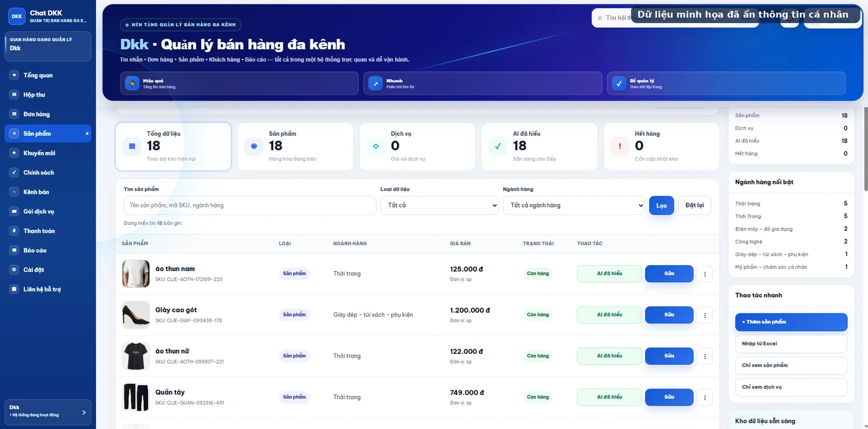
Task: Click the Khuyến mãi promotions icon
Action: 14,153
